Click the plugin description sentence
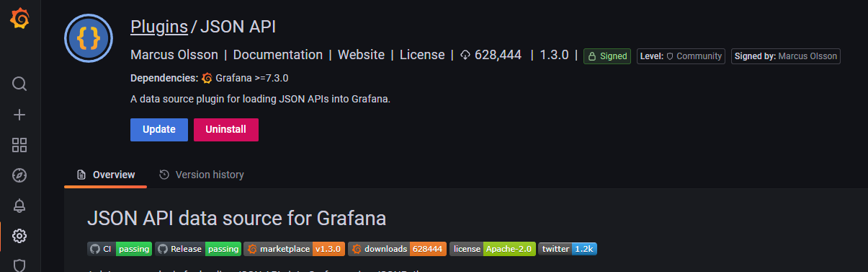Image resolution: width=868 pixels, height=272 pixels. pos(260,99)
